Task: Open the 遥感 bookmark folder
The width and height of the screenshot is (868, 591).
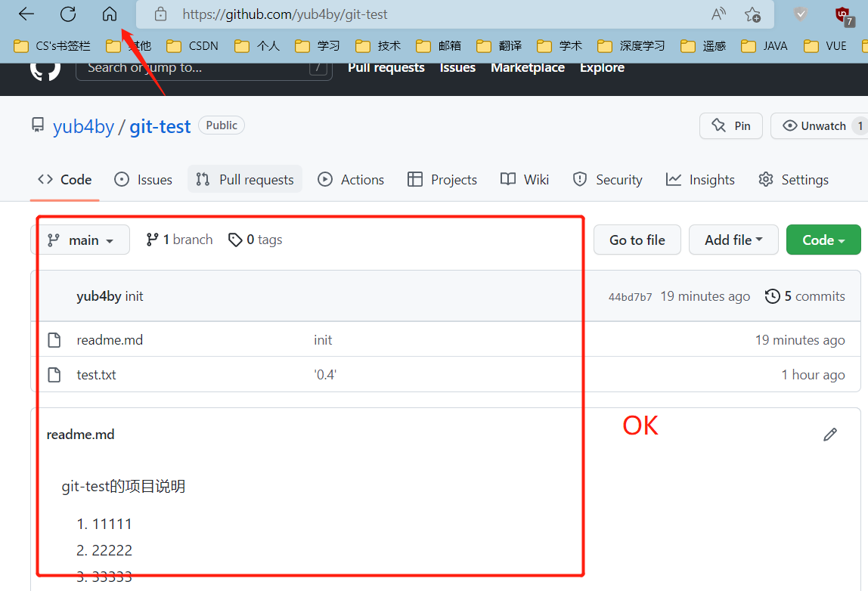Action: [702, 46]
